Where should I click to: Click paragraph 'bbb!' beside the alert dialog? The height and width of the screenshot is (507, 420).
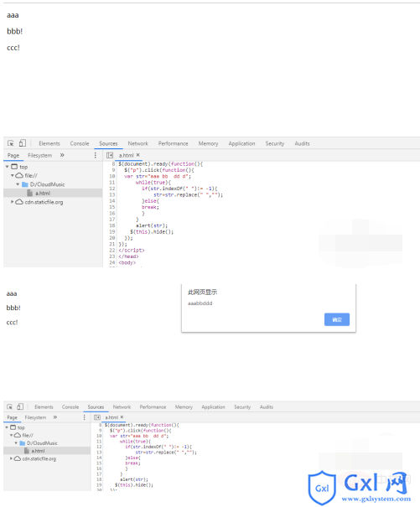pyautogui.click(x=13, y=308)
